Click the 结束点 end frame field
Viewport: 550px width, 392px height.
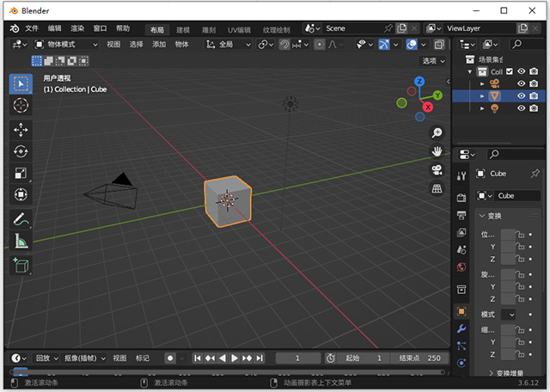[419, 358]
